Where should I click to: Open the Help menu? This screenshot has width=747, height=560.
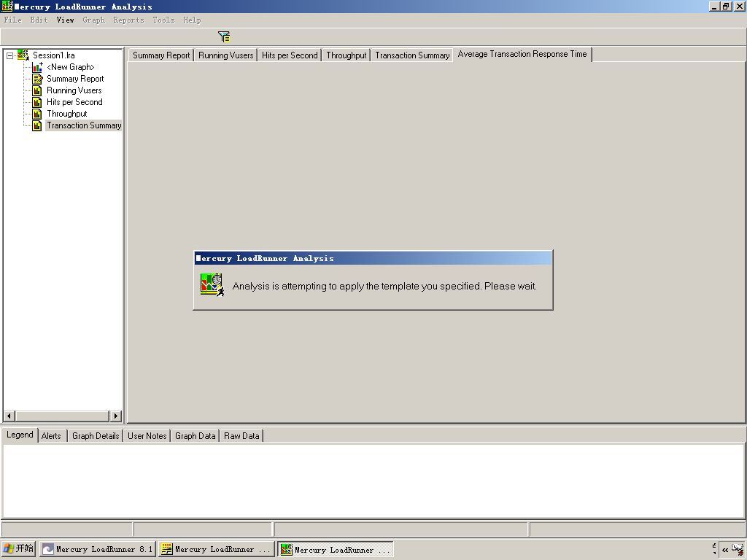(192, 20)
